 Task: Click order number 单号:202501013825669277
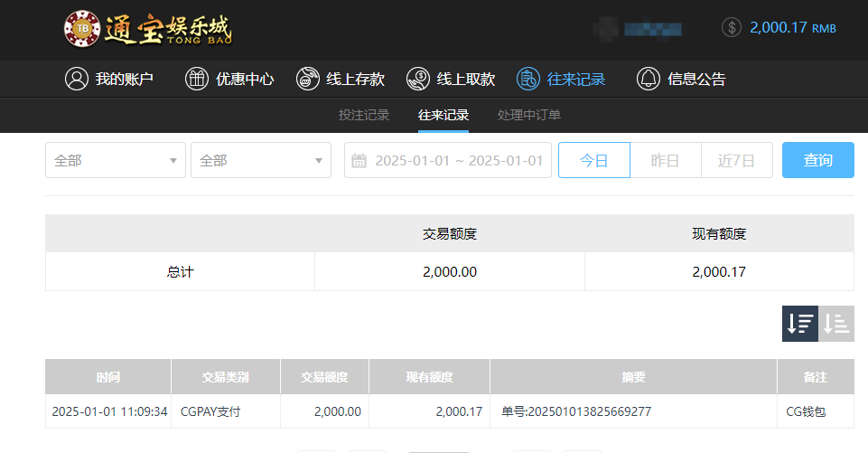tap(576, 411)
